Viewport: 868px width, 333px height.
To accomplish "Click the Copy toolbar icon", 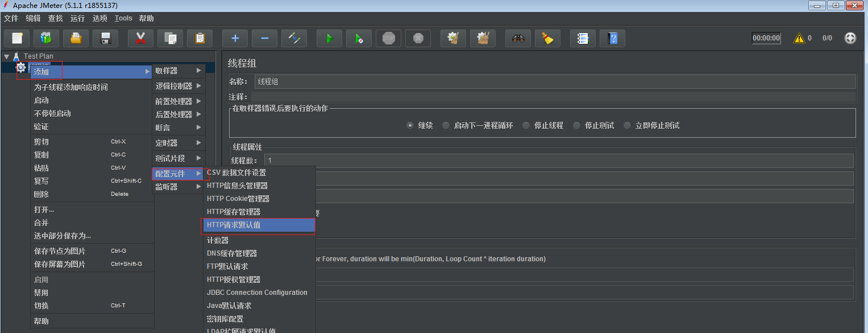I will [x=171, y=39].
